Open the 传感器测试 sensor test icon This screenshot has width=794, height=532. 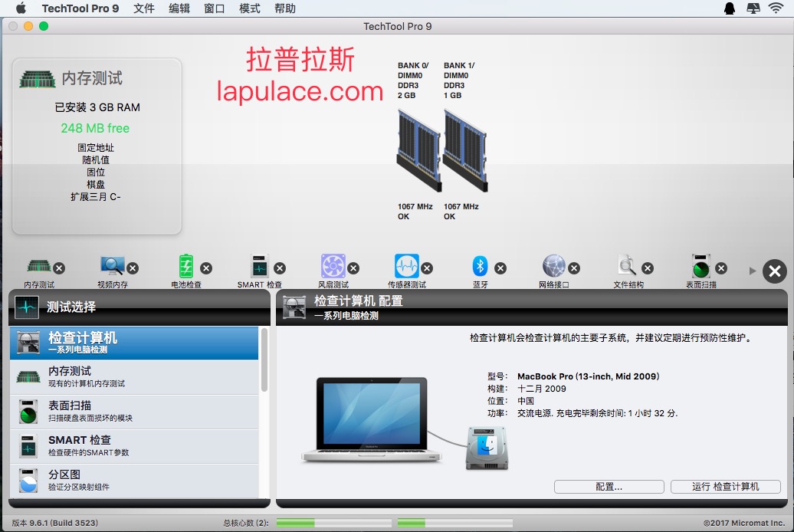[x=407, y=266]
